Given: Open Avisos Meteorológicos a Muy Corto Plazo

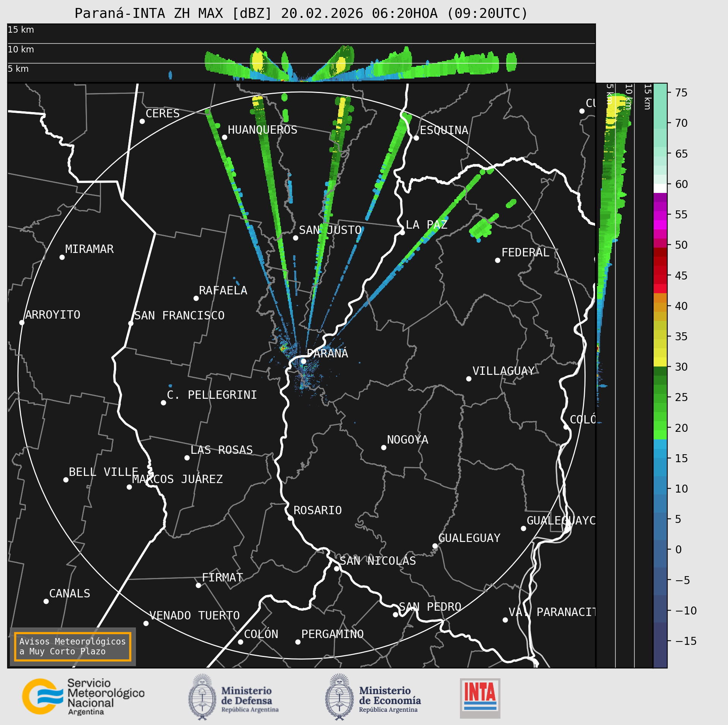Looking at the screenshot, I should pyautogui.click(x=73, y=646).
